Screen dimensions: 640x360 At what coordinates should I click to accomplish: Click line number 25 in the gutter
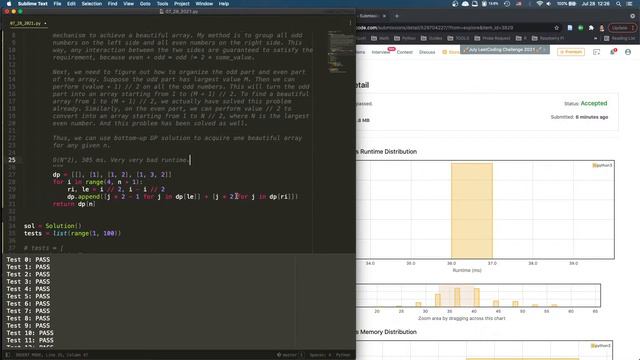12,160
